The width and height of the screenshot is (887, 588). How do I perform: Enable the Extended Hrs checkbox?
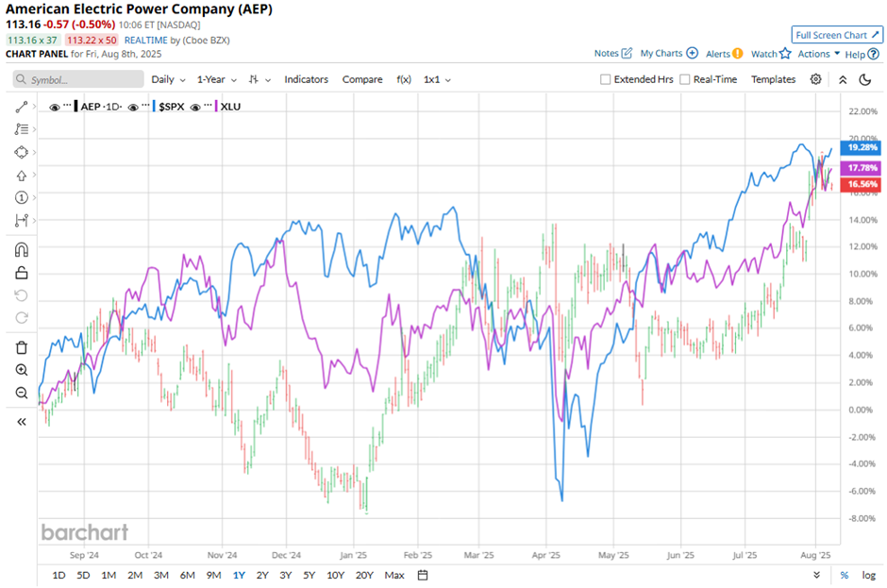point(605,80)
